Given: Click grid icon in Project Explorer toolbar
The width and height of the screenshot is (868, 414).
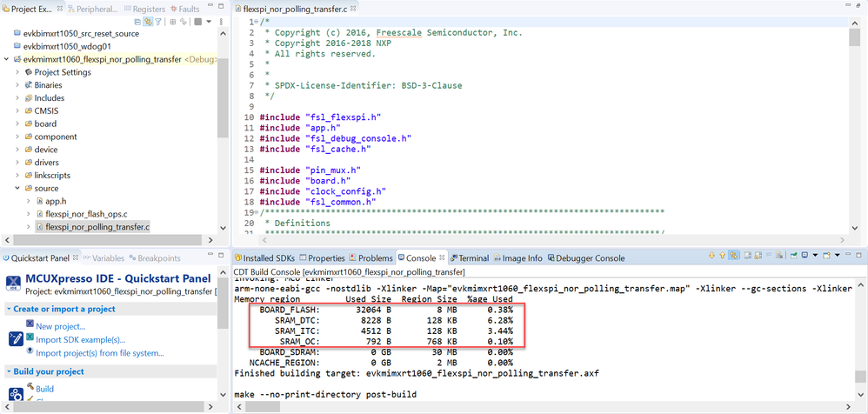Looking at the screenshot, I should 173,22.
